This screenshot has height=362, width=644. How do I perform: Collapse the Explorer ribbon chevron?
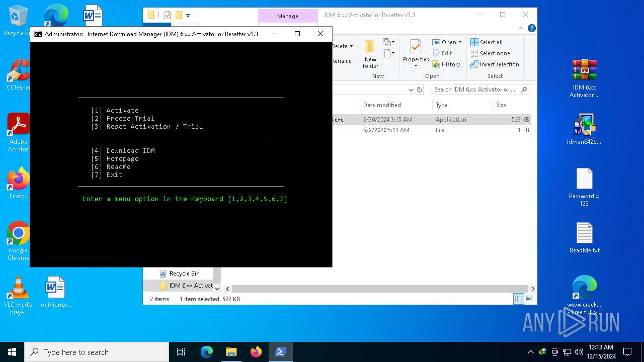click(x=521, y=29)
